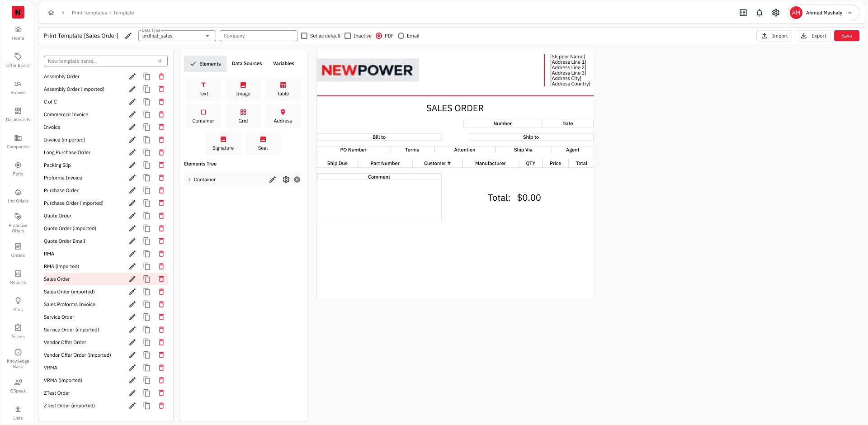This screenshot has width=868, height=425.
Task: Expand the Container tree item
Action: [189, 179]
